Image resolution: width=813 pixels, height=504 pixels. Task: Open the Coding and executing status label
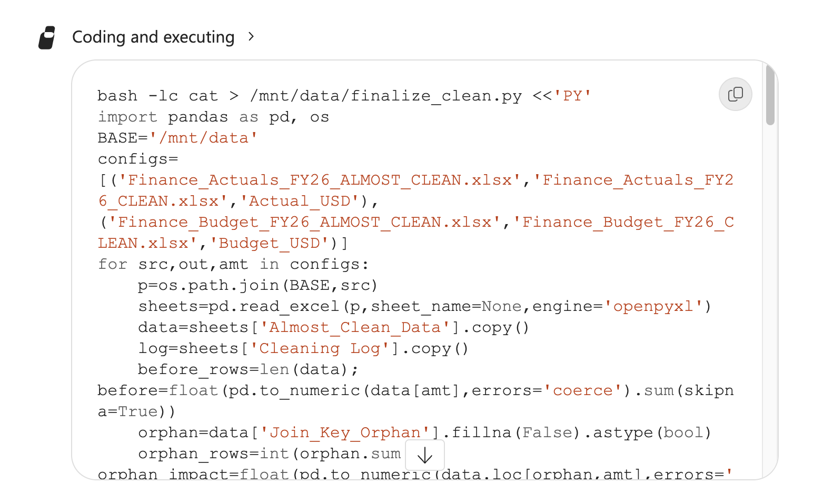(x=153, y=37)
